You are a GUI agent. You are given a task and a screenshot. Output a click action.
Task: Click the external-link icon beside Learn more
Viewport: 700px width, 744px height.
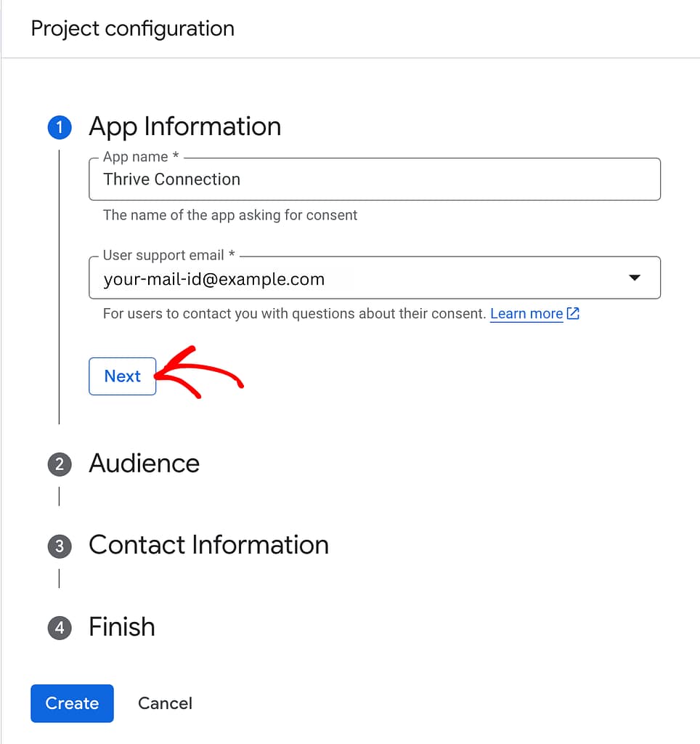[573, 313]
